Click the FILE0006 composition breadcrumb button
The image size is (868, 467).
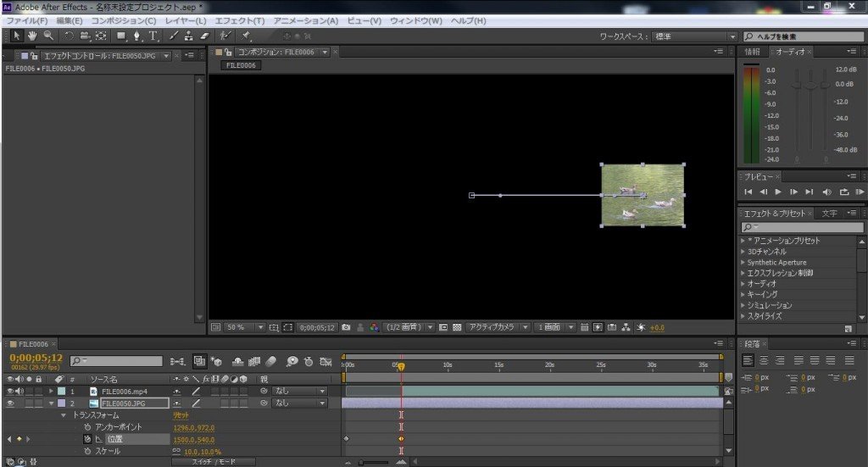pos(241,65)
